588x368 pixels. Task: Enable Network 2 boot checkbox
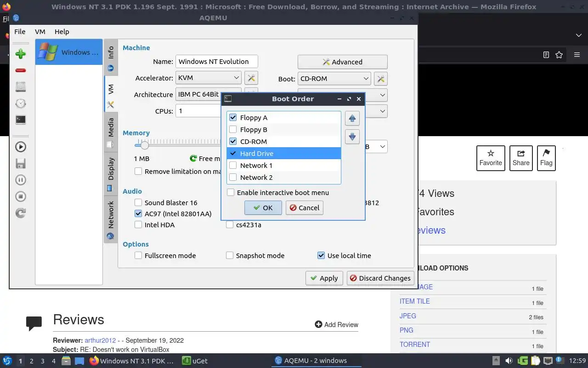tap(233, 177)
